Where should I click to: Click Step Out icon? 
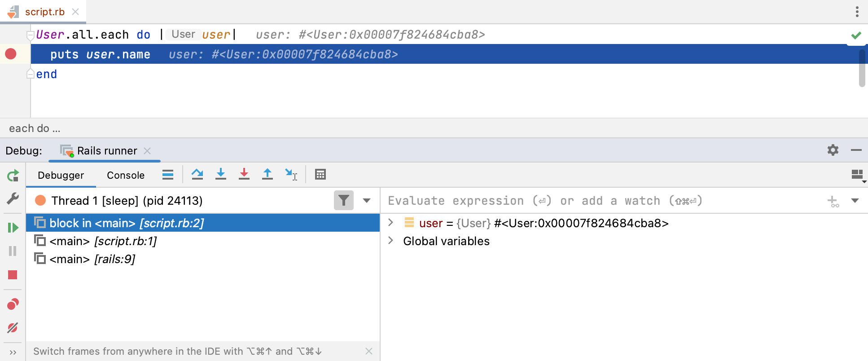[267, 174]
